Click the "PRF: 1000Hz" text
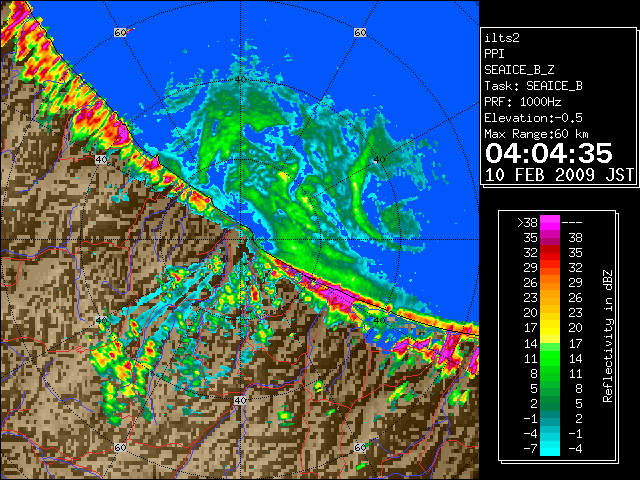The width and height of the screenshot is (640, 480). coord(522,102)
